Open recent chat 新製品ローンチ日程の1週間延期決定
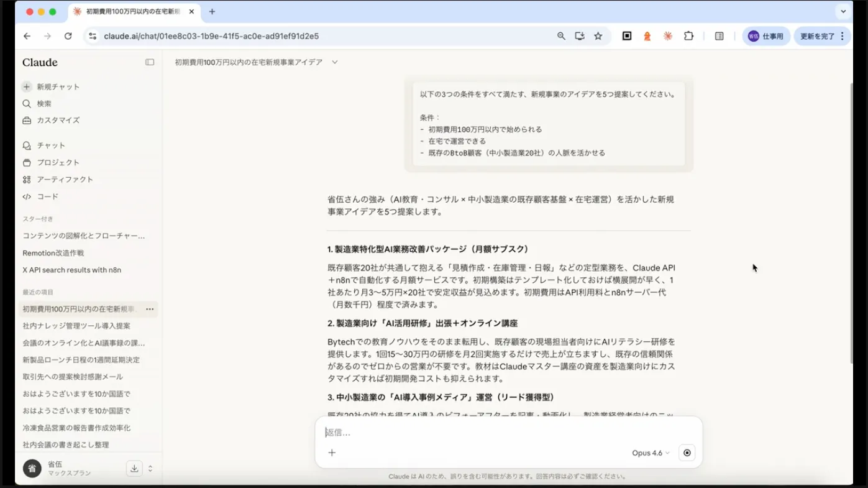The width and height of the screenshot is (868, 488). pyautogui.click(x=81, y=360)
